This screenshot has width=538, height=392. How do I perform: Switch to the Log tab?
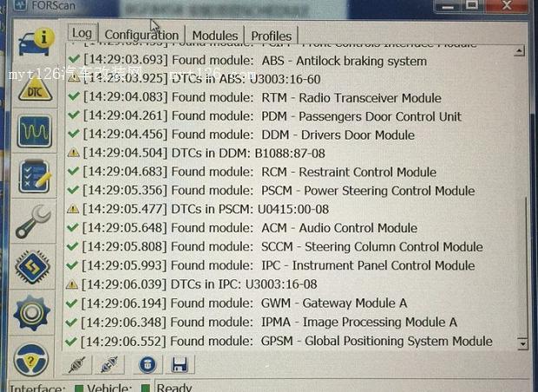82,33
